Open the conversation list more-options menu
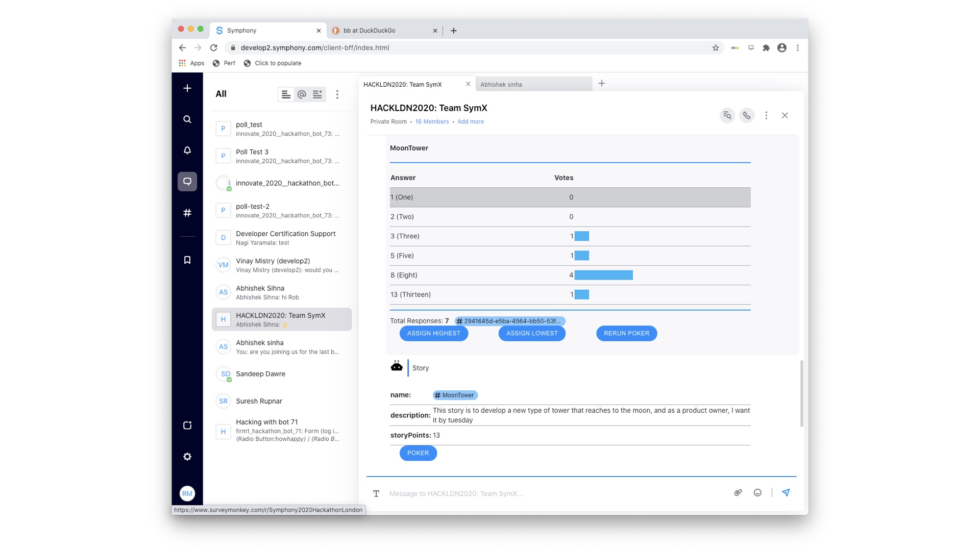 click(x=337, y=94)
